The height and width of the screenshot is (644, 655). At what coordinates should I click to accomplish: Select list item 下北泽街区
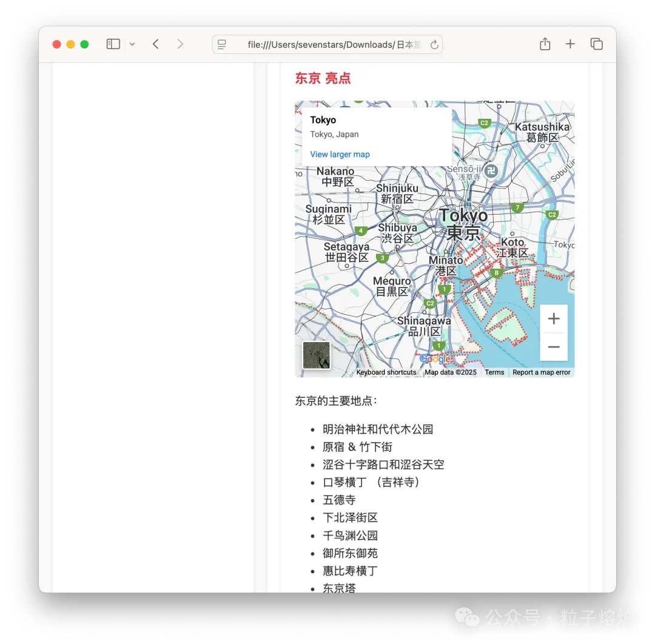pyautogui.click(x=350, y=518)
